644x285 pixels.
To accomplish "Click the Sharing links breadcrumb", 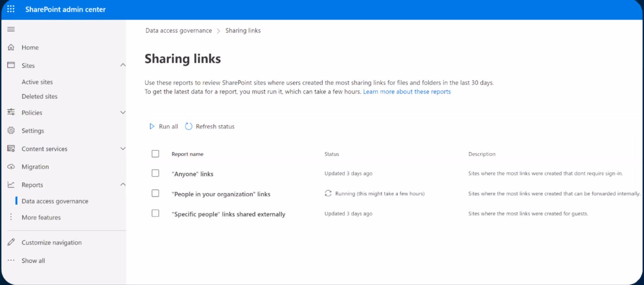I will tap(243, 30).
